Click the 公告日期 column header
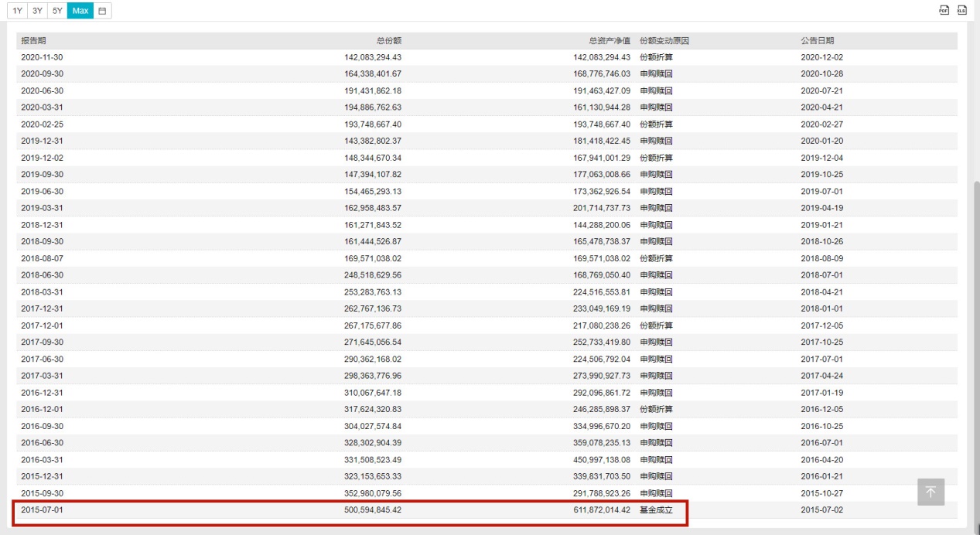The width and height of the screenshot is (980, 535). [x=818, y=40]
